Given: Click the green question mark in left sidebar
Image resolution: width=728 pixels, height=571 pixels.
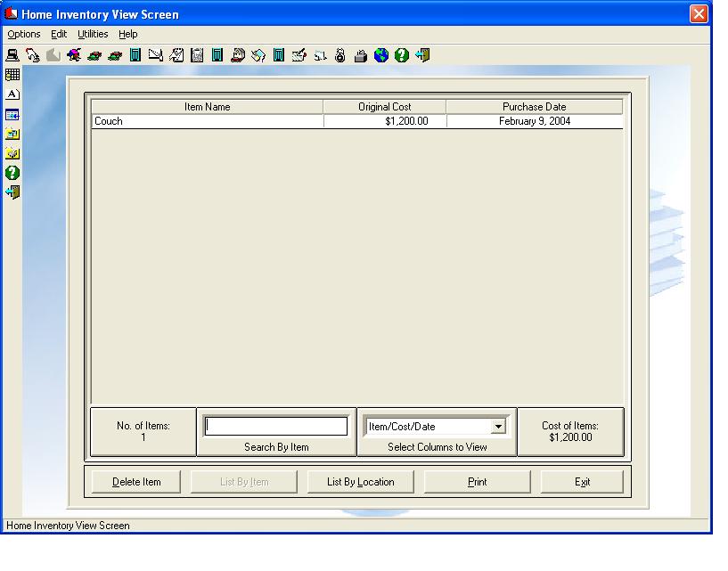Looking at the screenshot, I should point(12,173).
